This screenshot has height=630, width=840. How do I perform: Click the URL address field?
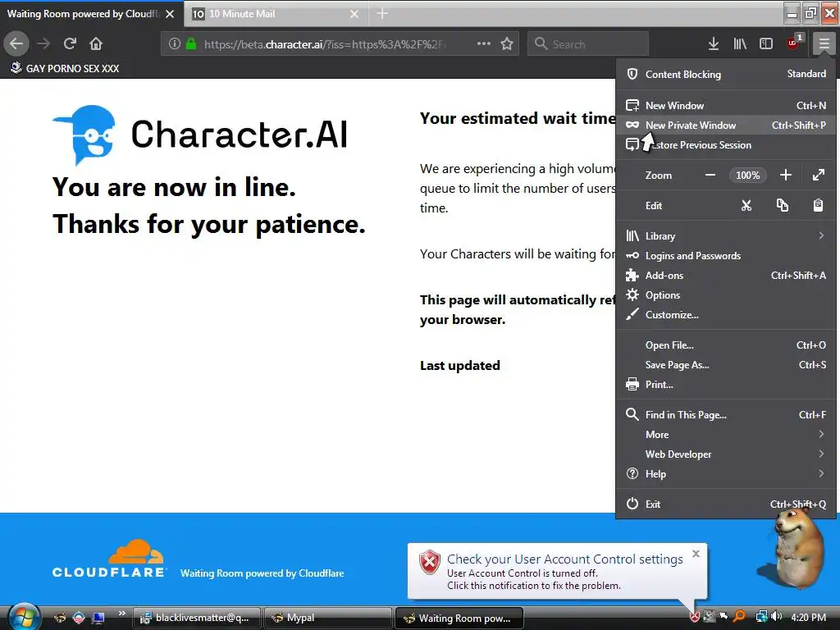click(324, 44)
